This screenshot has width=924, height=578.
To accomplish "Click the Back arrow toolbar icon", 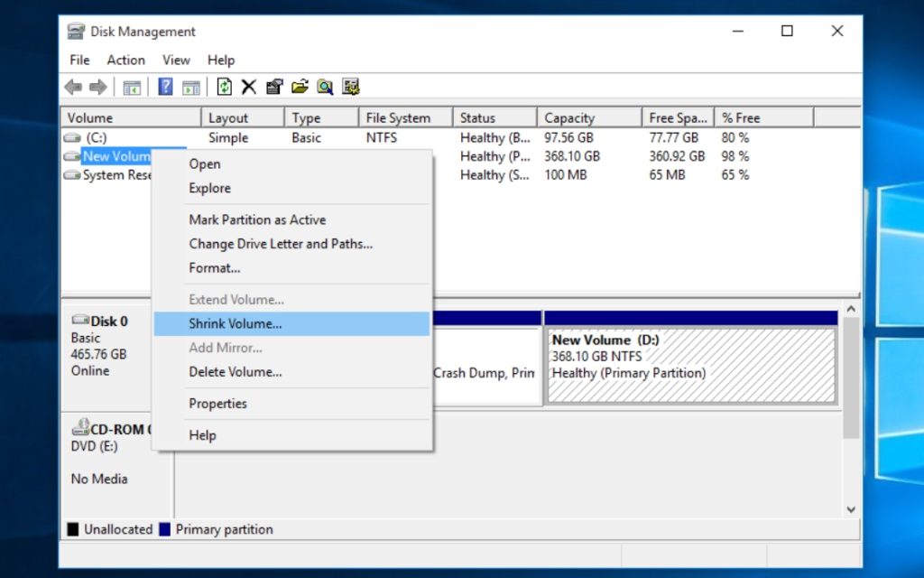I will (73, 88).
